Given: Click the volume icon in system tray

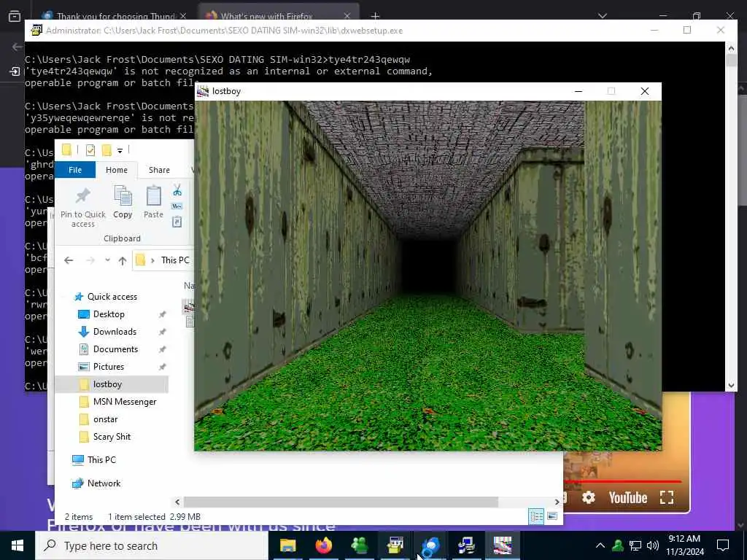Looking at the screenshot, I should [x=653, y=545].
